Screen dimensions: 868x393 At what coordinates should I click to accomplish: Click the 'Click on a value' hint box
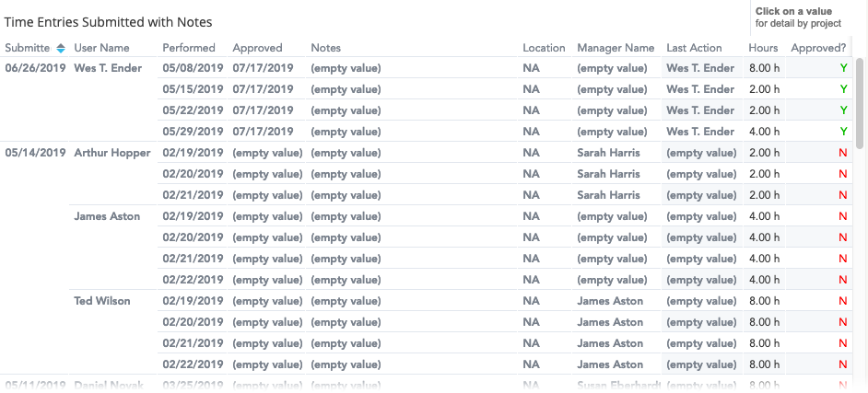[x=798, y=17]
